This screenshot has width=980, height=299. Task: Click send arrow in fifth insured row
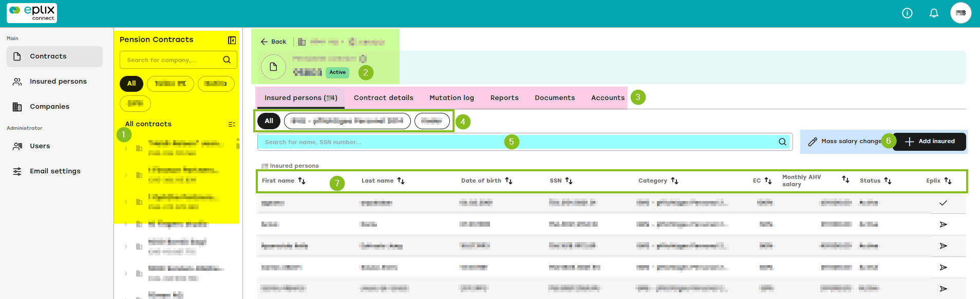point(943,289)
